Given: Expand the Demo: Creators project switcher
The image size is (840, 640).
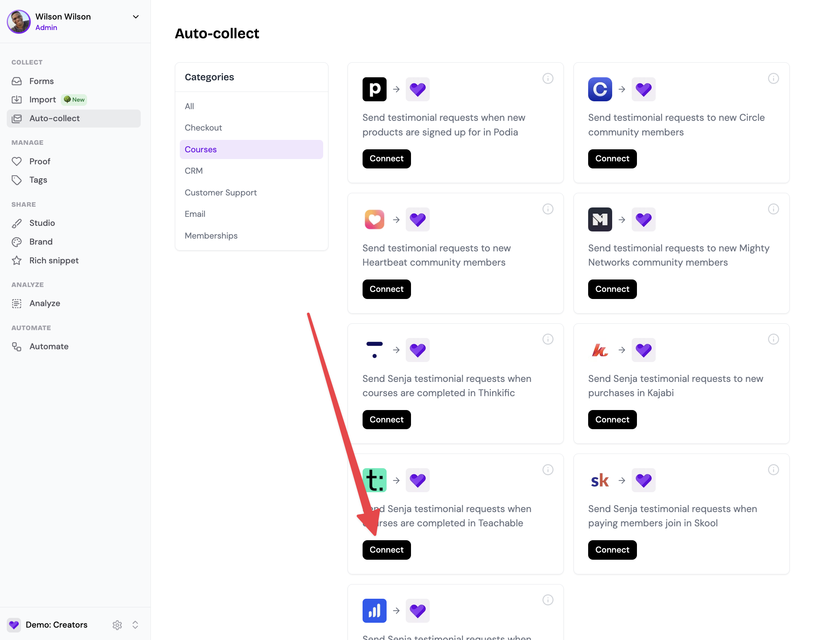Looking at the screenshot, I should (135, 625).
